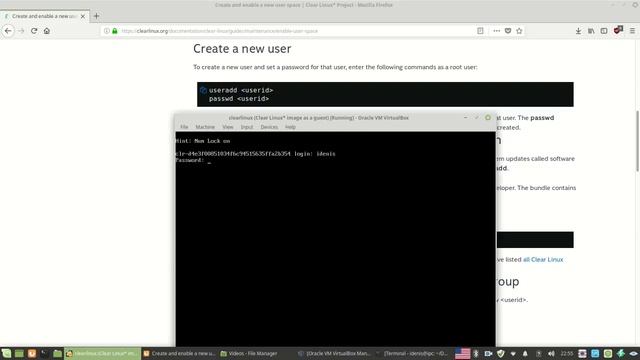Click green lightning tray icon
This screenshot has width=640, height=360.
620,353
